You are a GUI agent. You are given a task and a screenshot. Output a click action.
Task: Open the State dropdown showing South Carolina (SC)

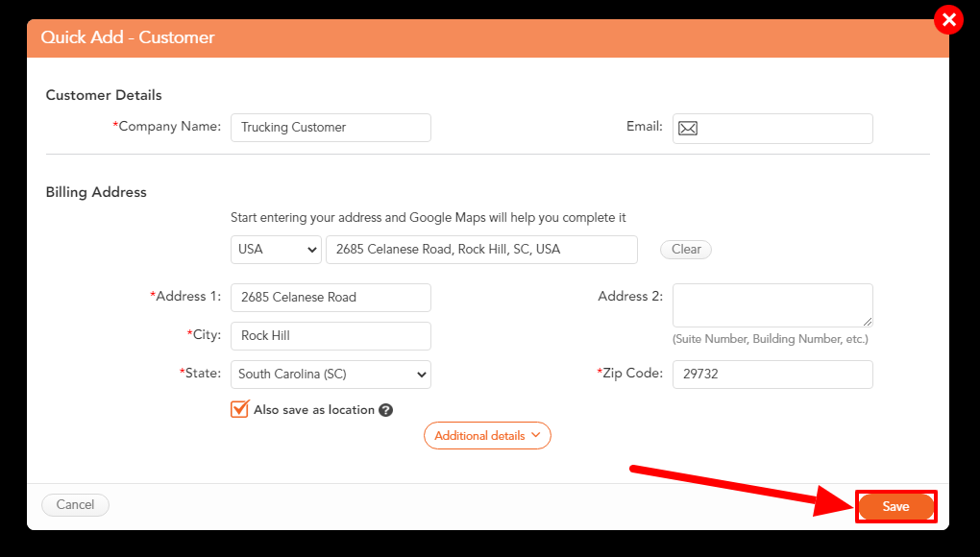(x=331, y=374)
